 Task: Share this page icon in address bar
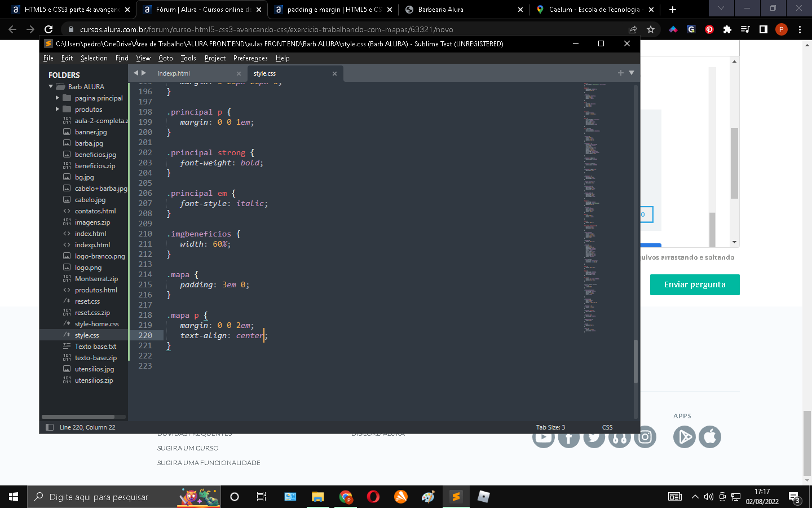pos(633,29)
